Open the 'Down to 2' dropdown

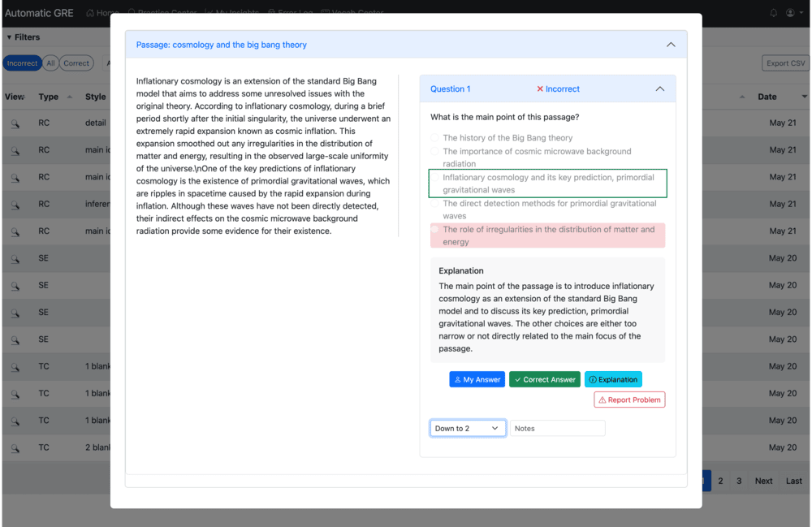coord(468,428)
